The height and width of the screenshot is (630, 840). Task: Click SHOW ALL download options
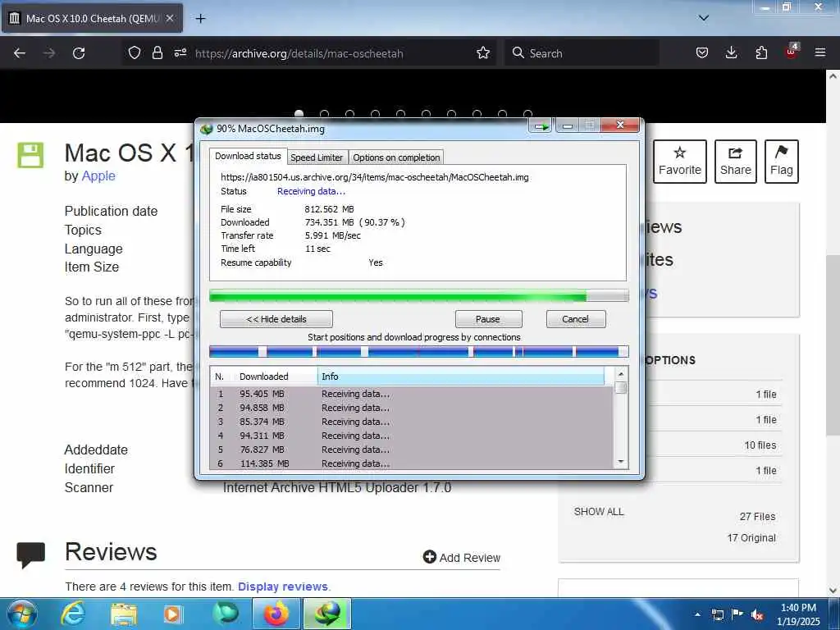(599, 512)
